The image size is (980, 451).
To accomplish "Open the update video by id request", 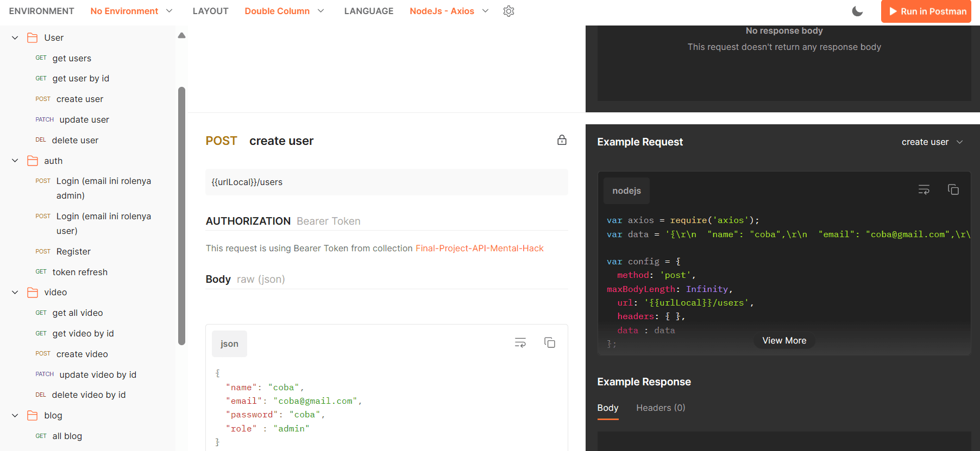I will coord(98,374).
